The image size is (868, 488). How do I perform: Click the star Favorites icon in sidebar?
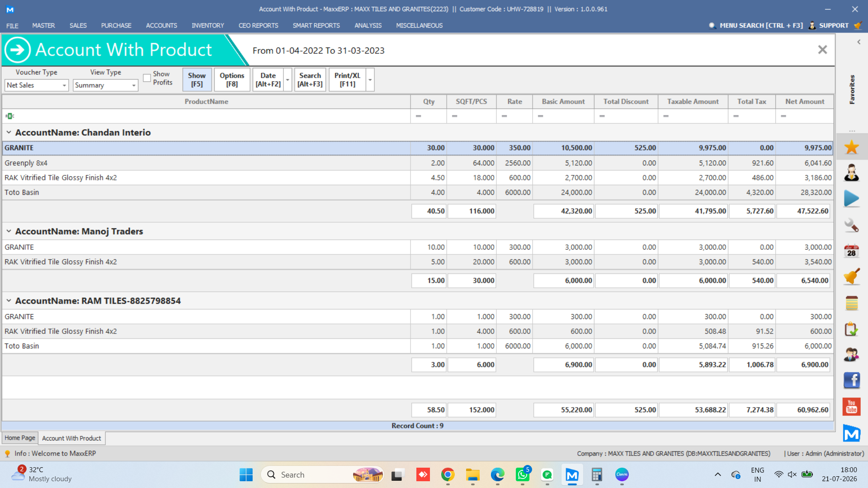[851, 147]
